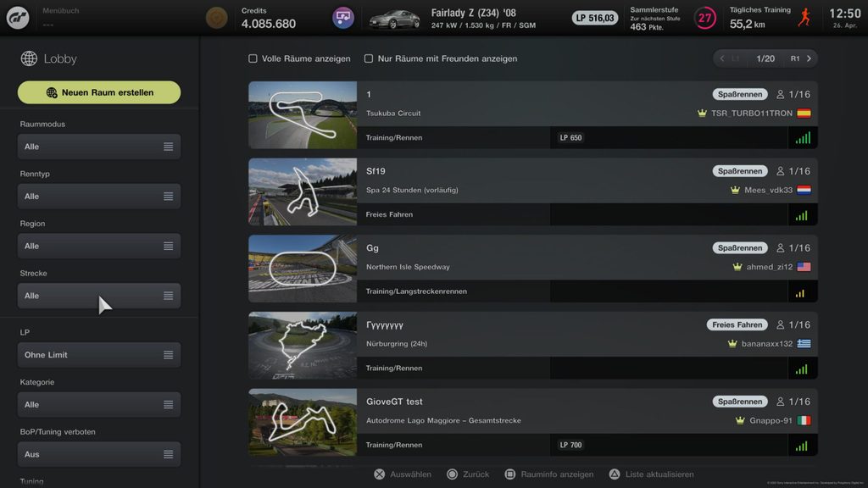Click Liste aktualisieren triangle button hint
868x488 pixels.
point(652,474)
